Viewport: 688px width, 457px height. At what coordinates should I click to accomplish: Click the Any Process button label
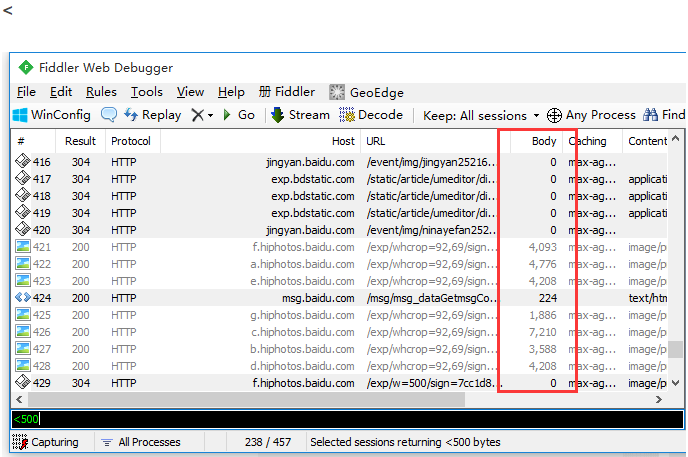[x=600, y=115]
